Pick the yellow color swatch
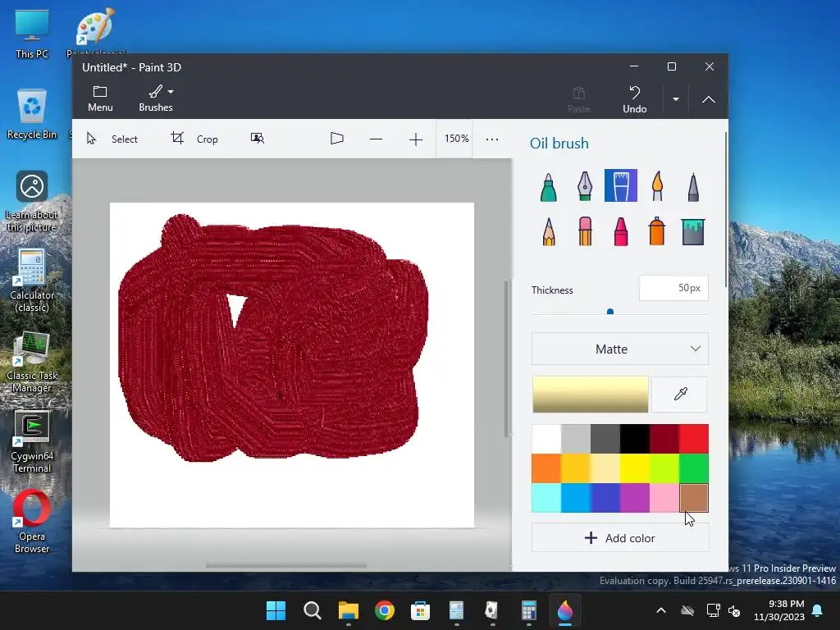This screenshot has width=840, height=630. point(635,468)
